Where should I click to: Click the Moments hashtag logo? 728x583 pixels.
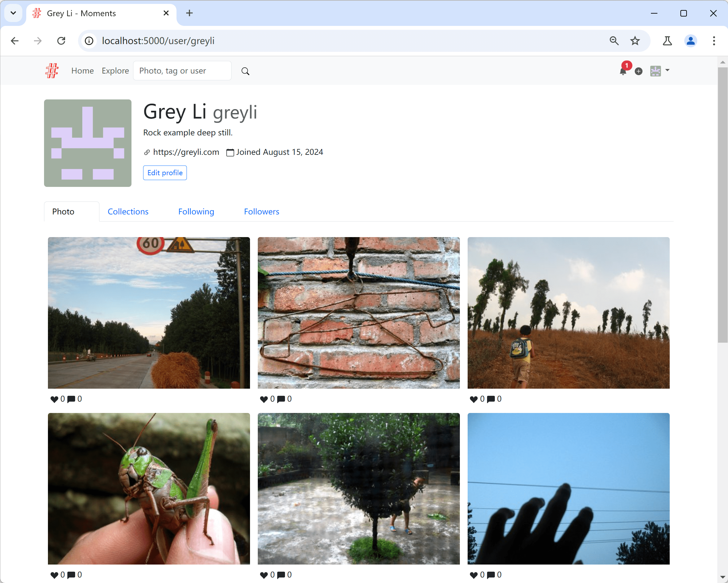(52, 71)
